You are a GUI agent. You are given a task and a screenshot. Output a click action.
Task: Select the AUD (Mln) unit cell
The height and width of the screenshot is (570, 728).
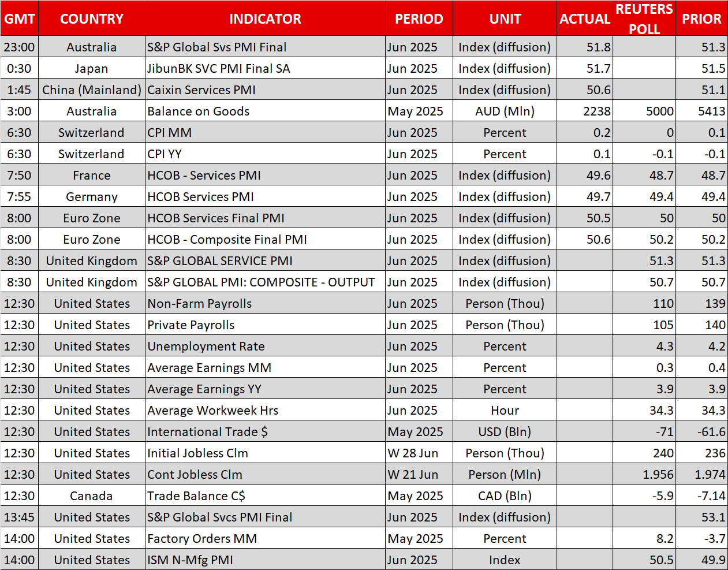[505, 111]
